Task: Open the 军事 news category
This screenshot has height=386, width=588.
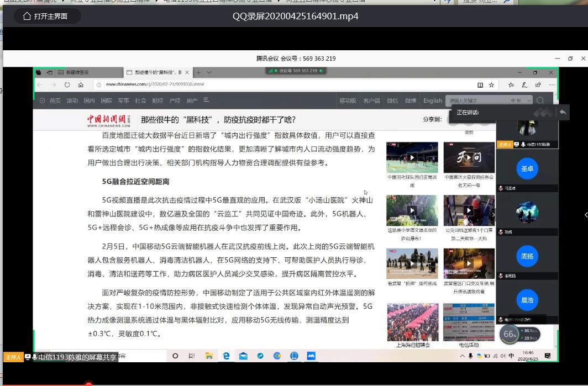Action: pos(123,101)
